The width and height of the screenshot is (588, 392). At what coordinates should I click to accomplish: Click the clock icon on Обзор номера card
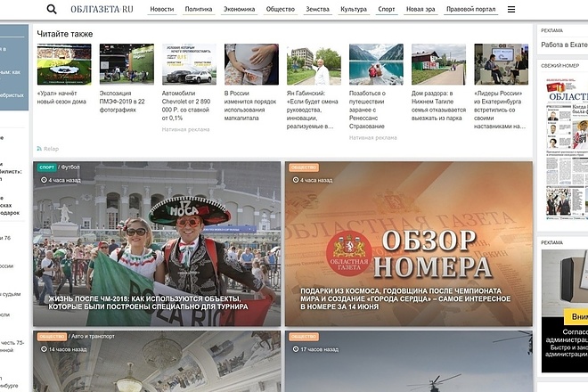click(x=296, y=180)
